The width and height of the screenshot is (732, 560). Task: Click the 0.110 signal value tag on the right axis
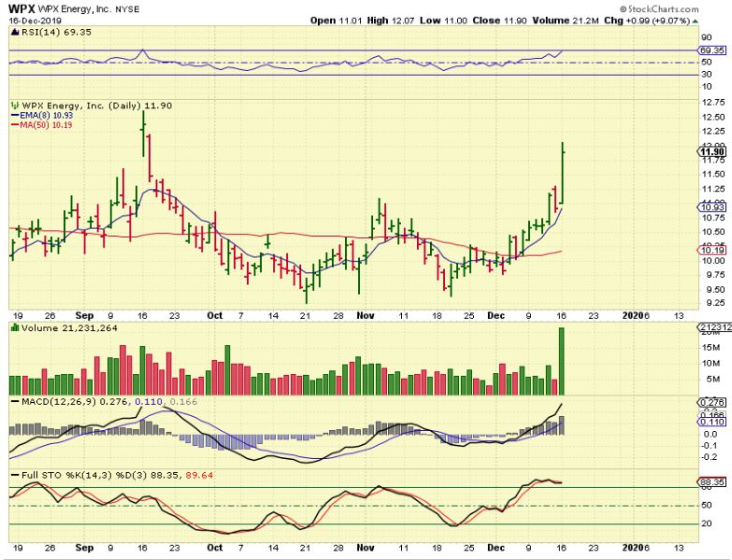pos(711,422)
